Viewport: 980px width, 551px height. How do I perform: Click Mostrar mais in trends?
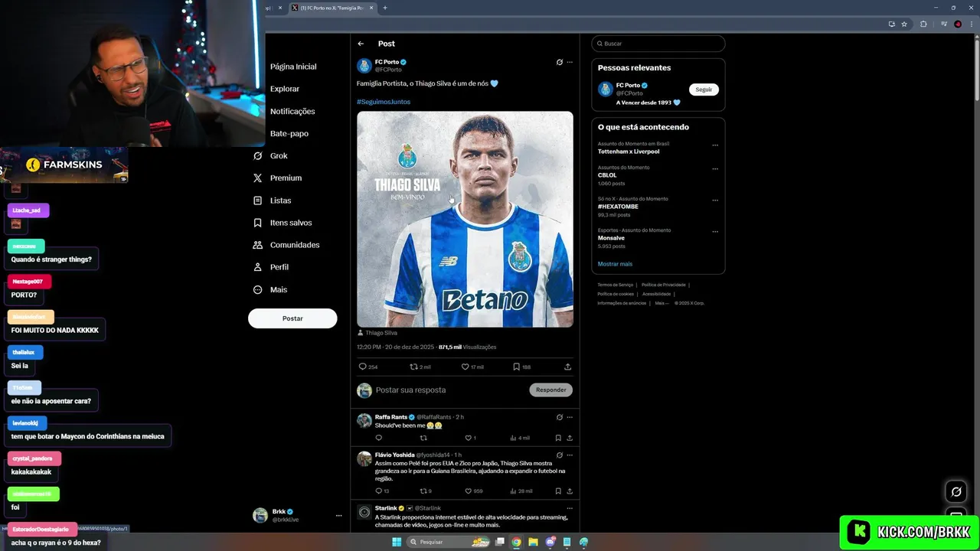(x=615, y=264)
